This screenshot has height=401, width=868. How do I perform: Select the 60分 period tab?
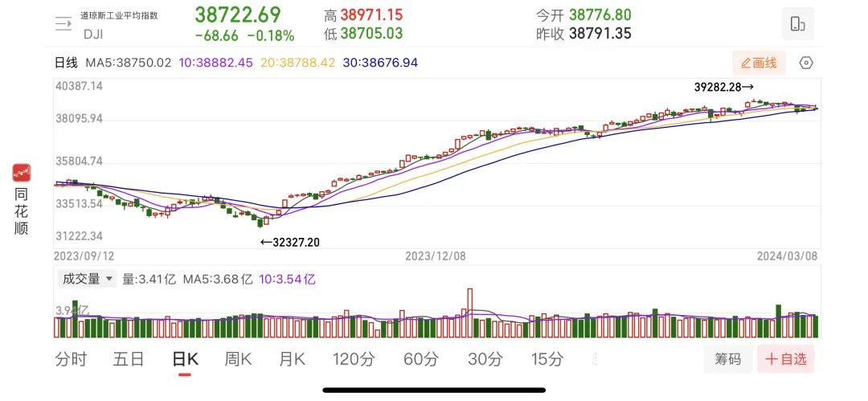point(420,359)
